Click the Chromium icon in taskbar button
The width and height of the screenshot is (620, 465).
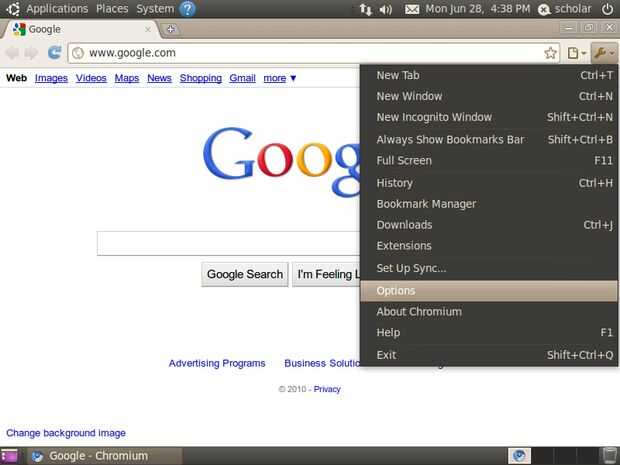(37, 456)
